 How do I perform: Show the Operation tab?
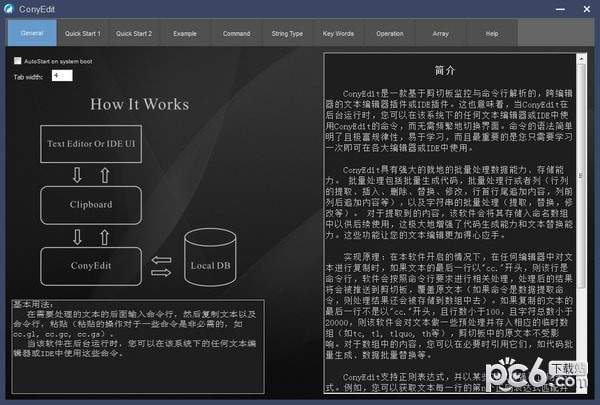click(389, 33)
